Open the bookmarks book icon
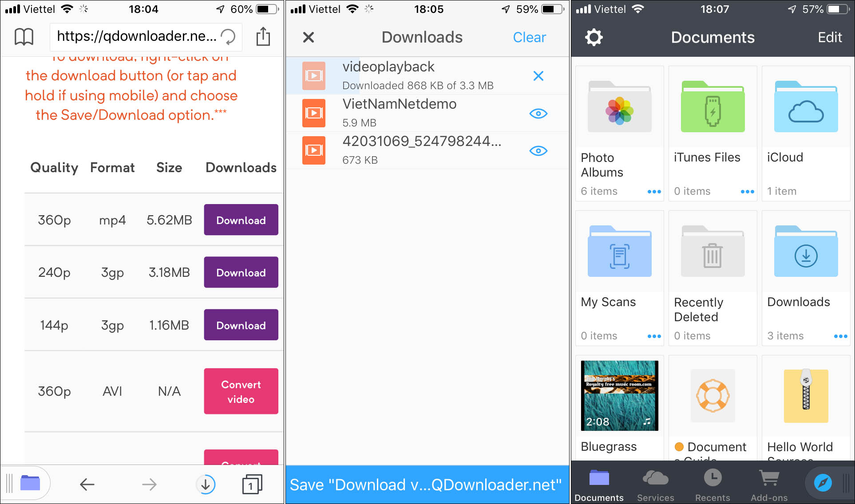Viewport: 855px width, 504px height. point(24,37)
